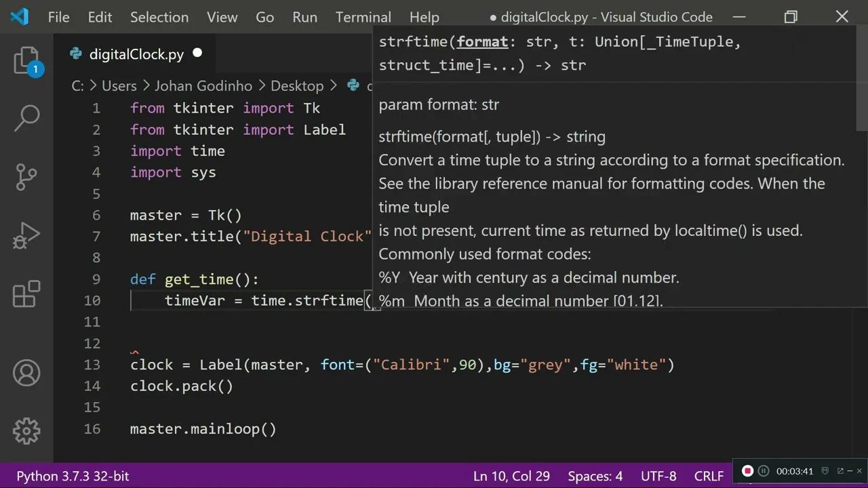The image size is (868, 488).
Task: Click the recording timer 00:03:41
Action: click(795, 471)
